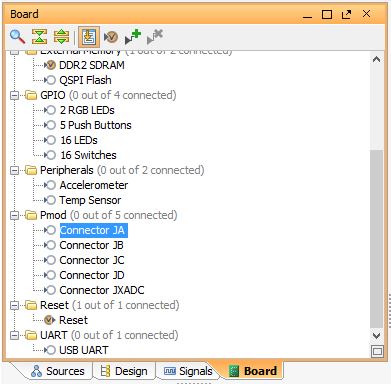Click the scrollbar up arrow
Viewport: 391px width, 384px height.
pos(377,60)
